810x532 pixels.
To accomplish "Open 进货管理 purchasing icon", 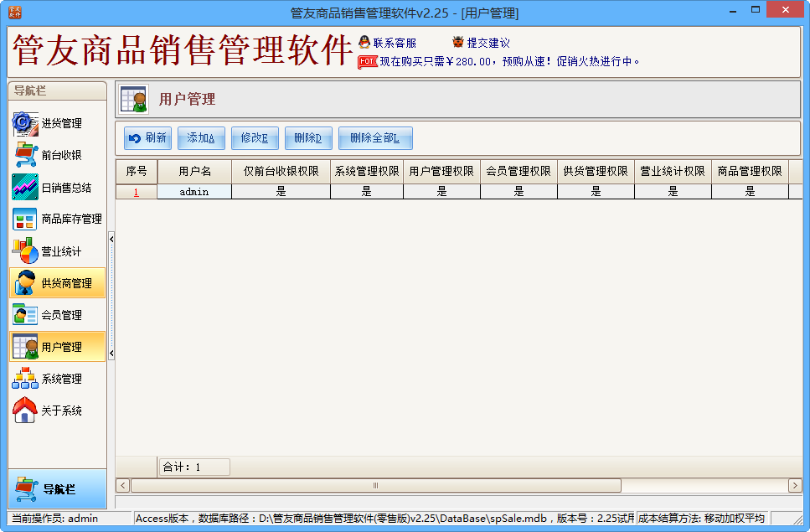I will click(x=25, y=123).
